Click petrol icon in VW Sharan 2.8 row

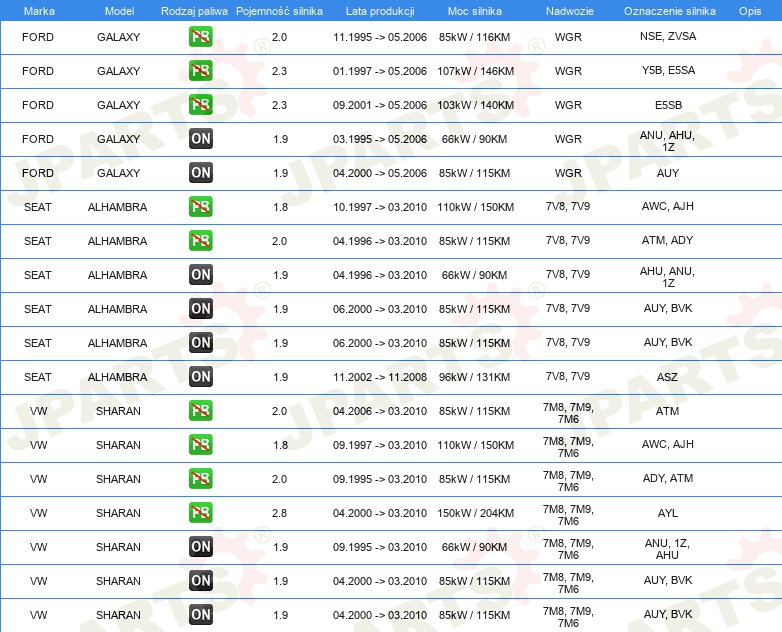[x=200, y=512]
